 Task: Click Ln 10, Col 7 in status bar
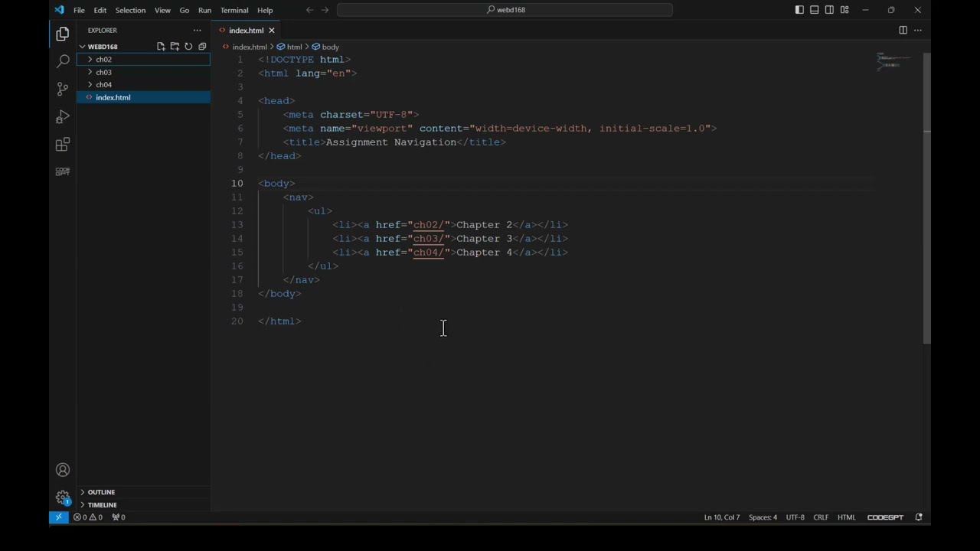coord(722,517)
